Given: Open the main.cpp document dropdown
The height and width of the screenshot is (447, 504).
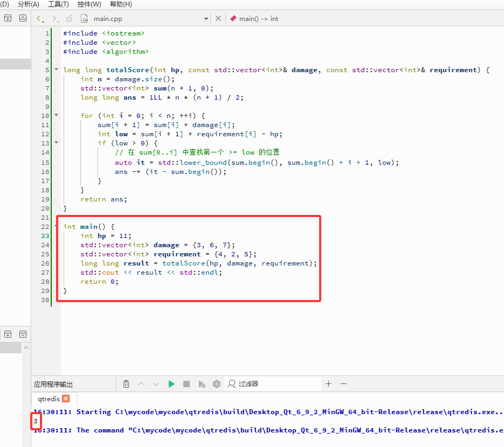Looking at the screenshot, I should point(206,19).
